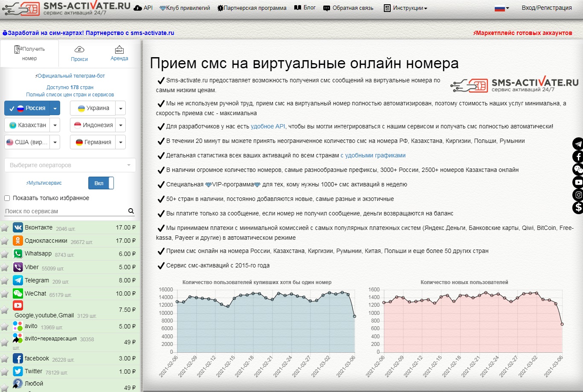Open 'Полный список цен стран и сервисов'
The width and height of the screenshot is (583, 392).
[x=70, y=95]
